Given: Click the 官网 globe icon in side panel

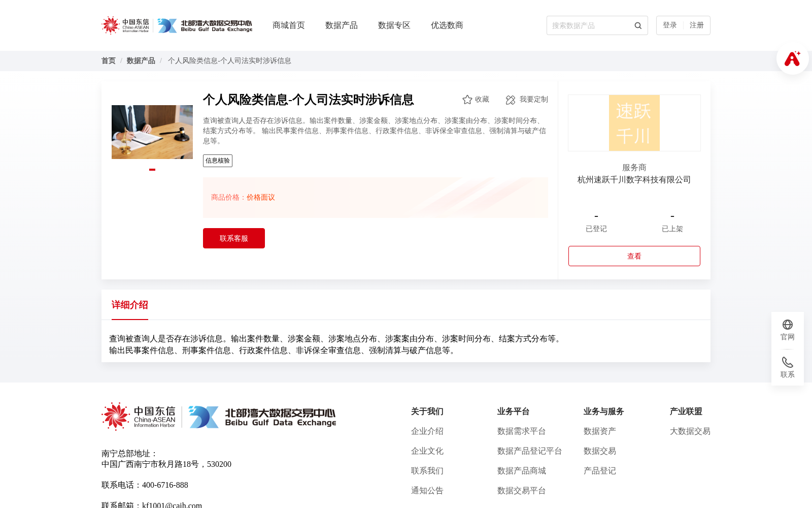Looking at the screenshot, I should click(788, 325).
